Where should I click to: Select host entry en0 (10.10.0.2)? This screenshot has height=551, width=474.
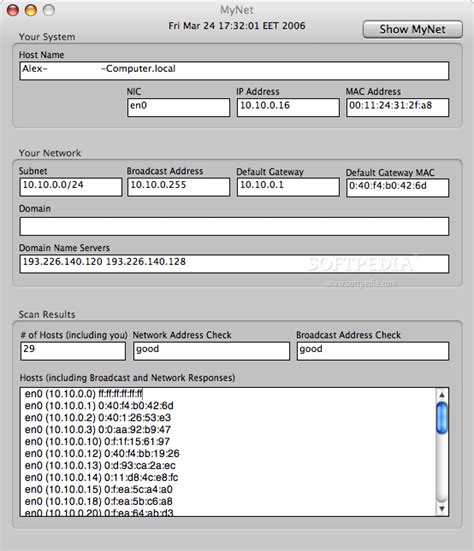click(98, 418)
